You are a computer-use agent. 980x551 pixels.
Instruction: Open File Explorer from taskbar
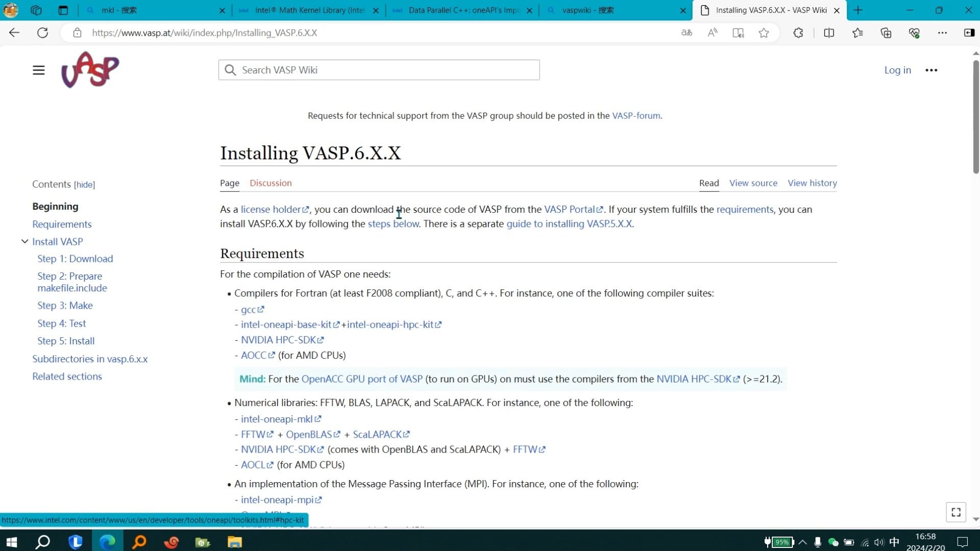point(234,541)
